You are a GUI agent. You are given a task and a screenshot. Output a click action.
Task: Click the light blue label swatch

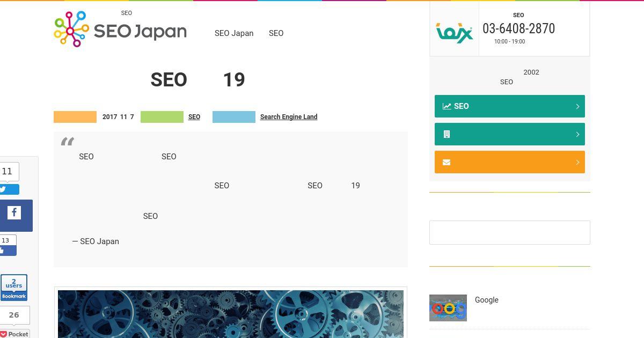click(234, 117)
